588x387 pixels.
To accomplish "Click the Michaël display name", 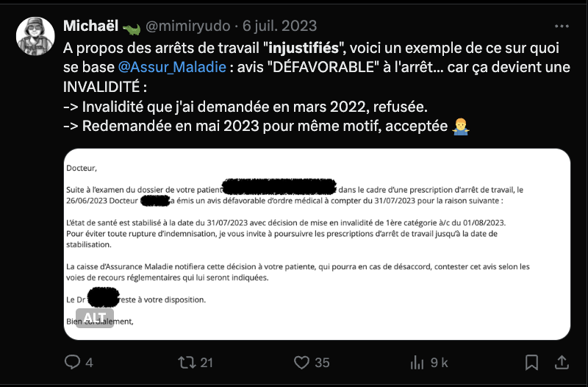I will pos(90,26).
